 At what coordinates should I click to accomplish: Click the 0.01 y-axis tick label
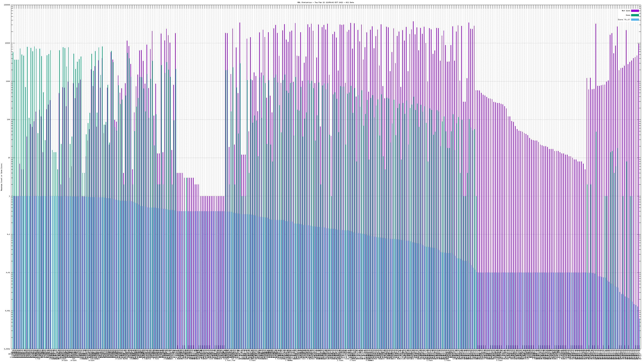pyautogui.click(x=8, y=273)
